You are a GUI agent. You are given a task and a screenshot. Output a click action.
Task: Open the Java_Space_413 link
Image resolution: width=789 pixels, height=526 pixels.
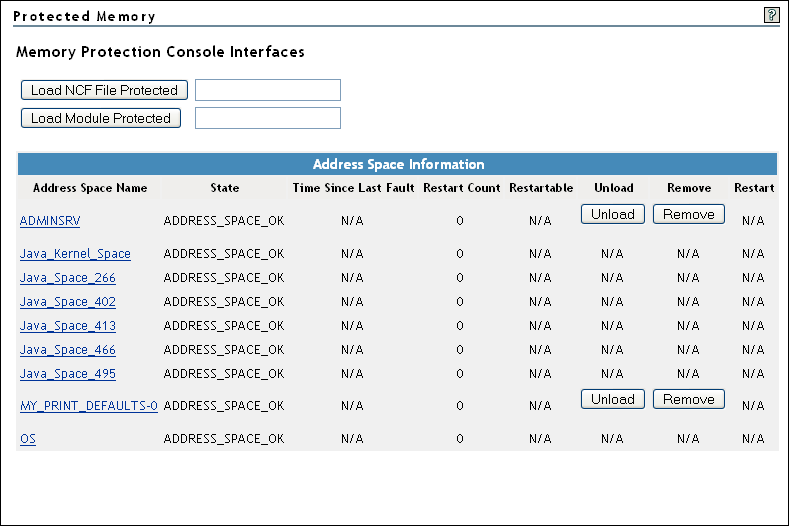point(67,326)
